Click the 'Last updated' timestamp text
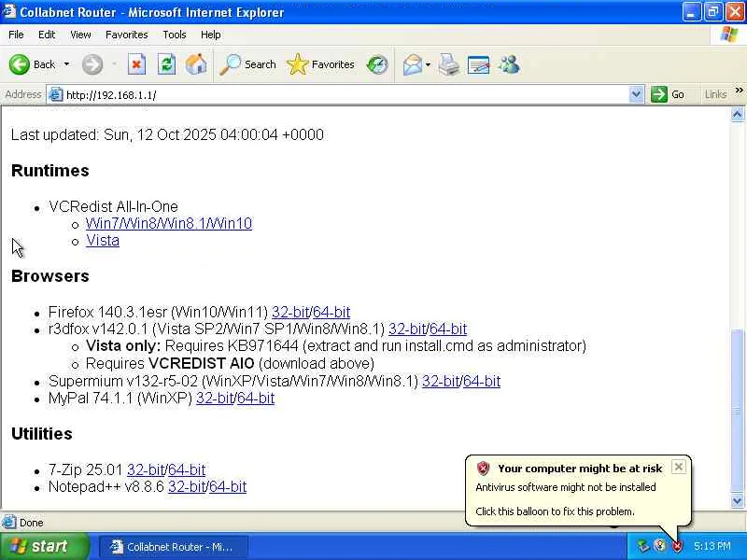The image size is (747, 560). (167, 134)
